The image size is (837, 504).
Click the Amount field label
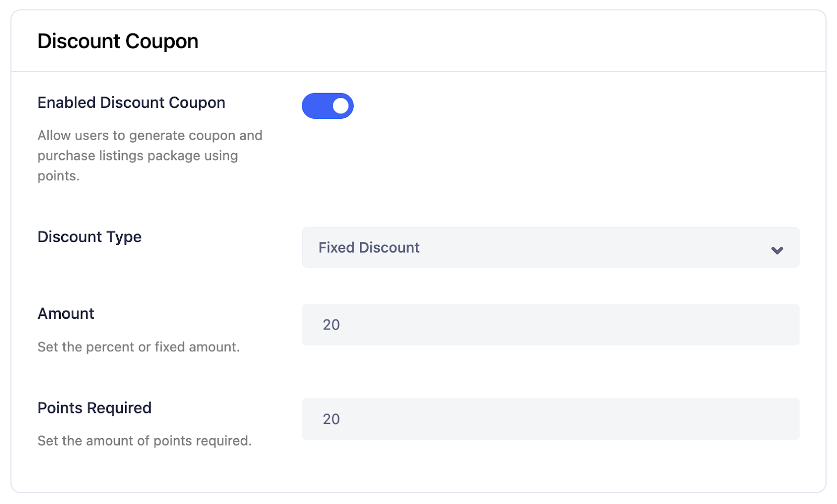coord(65,313)
